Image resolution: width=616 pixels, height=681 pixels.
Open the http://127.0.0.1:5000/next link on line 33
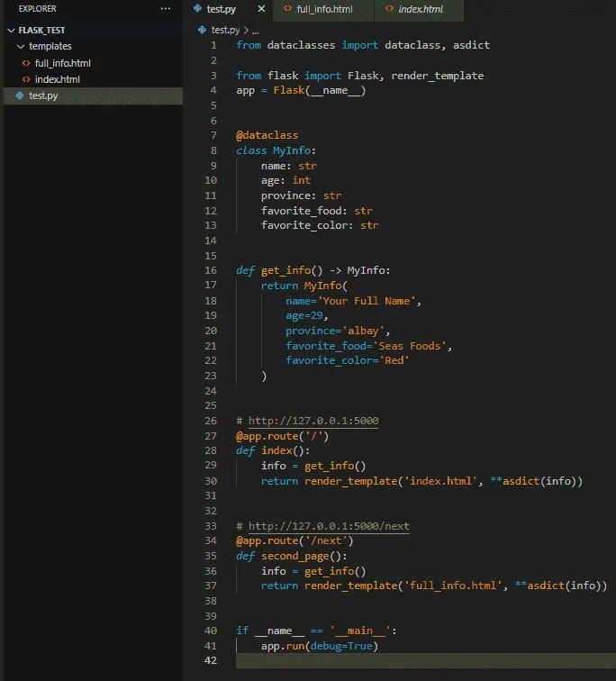(x=329, y=526)
